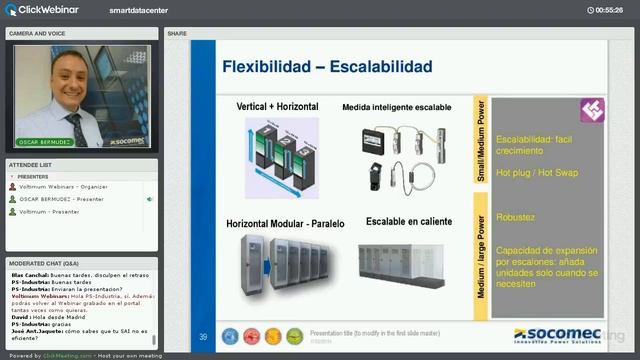Collapse the PRESENTERS group arrow
The width and height of the screenshot is (640, 360).
click(12, 177)
